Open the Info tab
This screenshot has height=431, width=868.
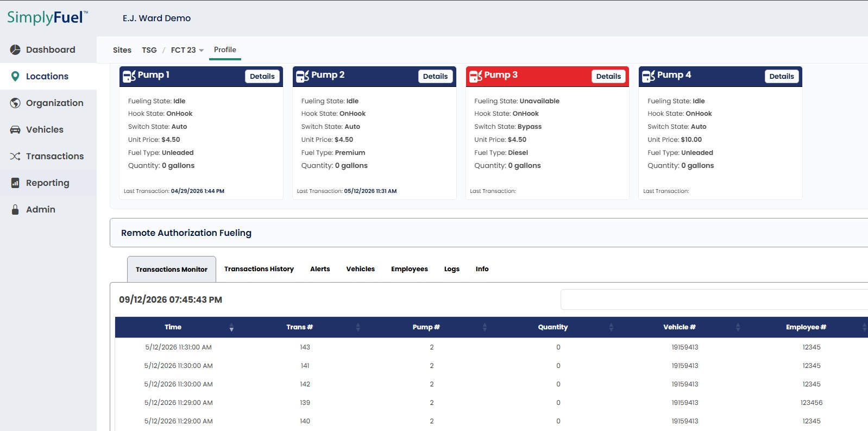point(482,269)
